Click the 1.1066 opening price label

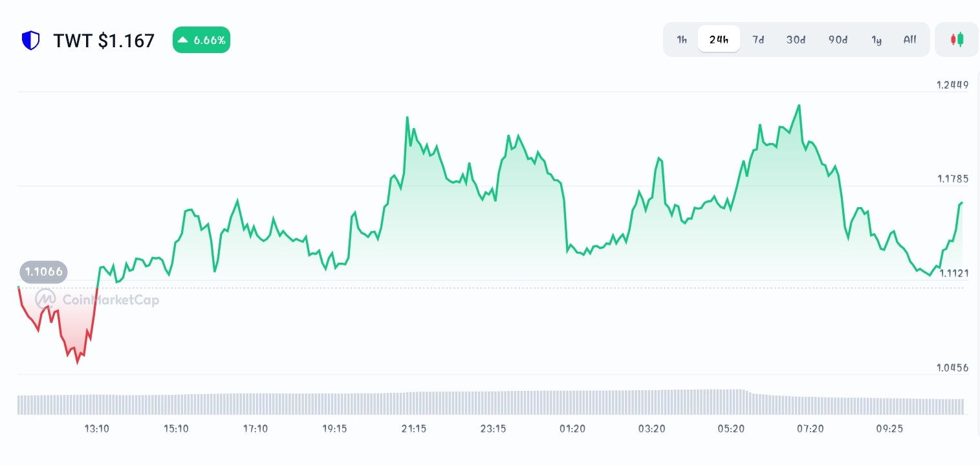coord(44,271)
